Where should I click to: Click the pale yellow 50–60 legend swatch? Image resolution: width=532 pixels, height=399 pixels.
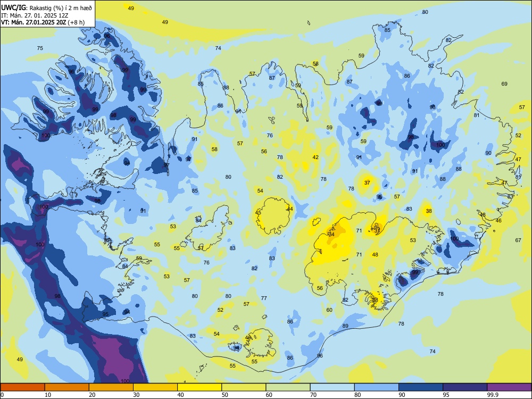tap(244, 387)
